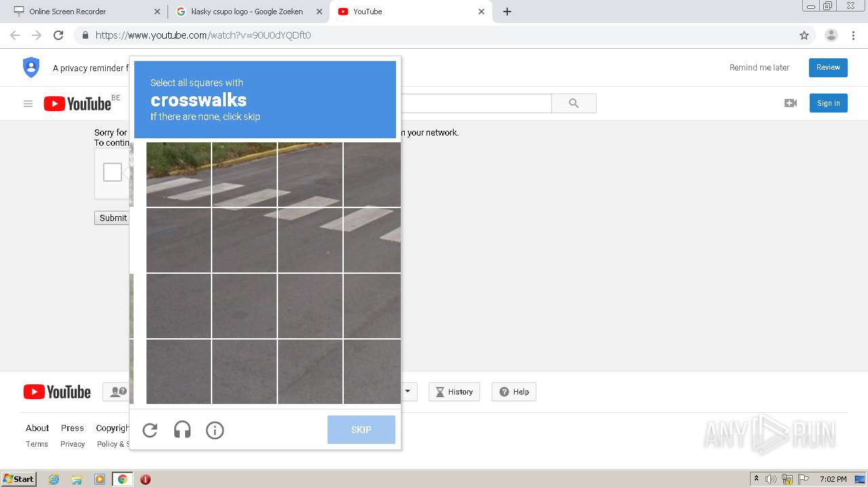Open the Chrome profile avatar menu
This screenshot has width=868, height=488.
[x=831, y=35]
